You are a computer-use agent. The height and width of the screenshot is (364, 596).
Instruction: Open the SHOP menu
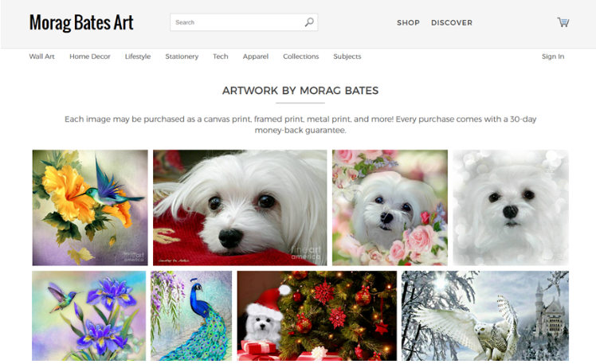pos(408,23)
